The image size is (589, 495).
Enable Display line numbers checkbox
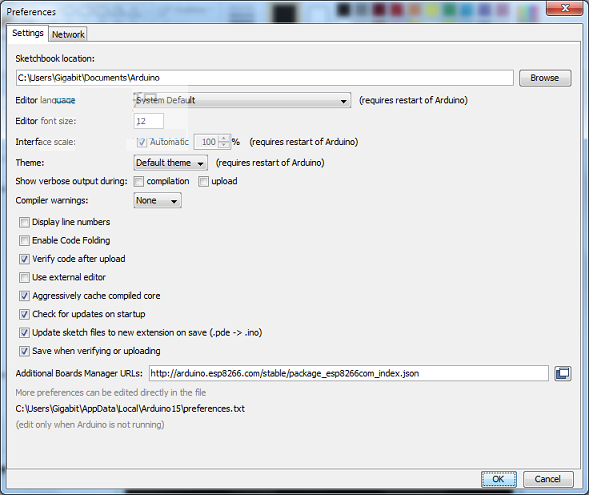point(24,222)
